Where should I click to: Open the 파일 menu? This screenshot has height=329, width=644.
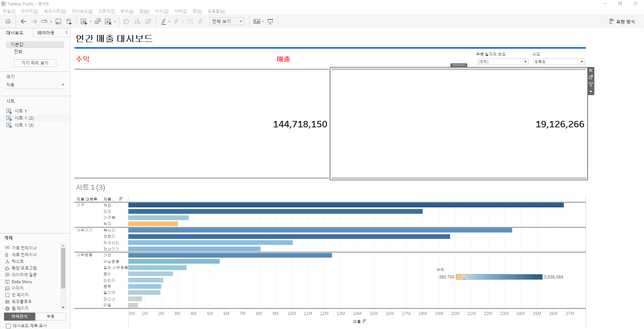point(9,11)
